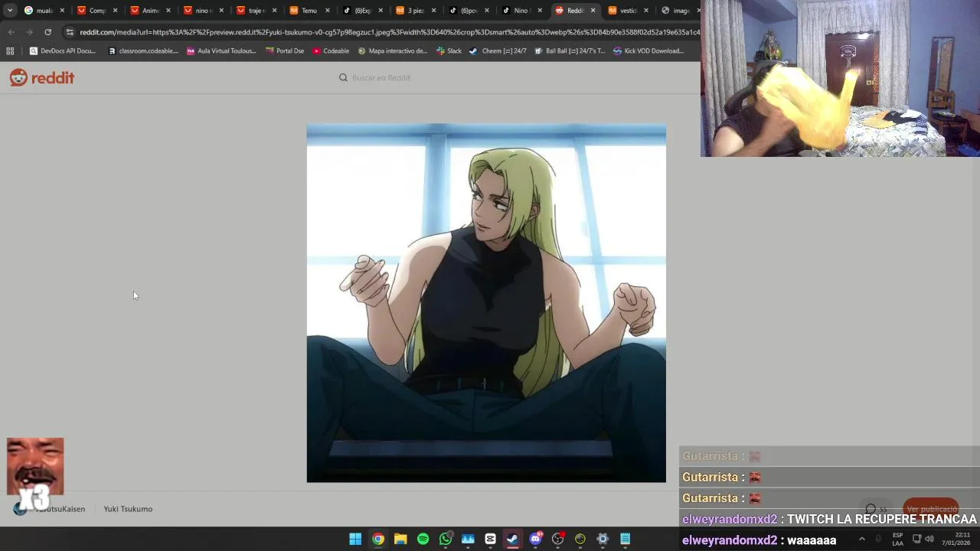This screenshot has height=551, width=980.
Task: Open the Slack bookmark
Action: click(449, 51)
